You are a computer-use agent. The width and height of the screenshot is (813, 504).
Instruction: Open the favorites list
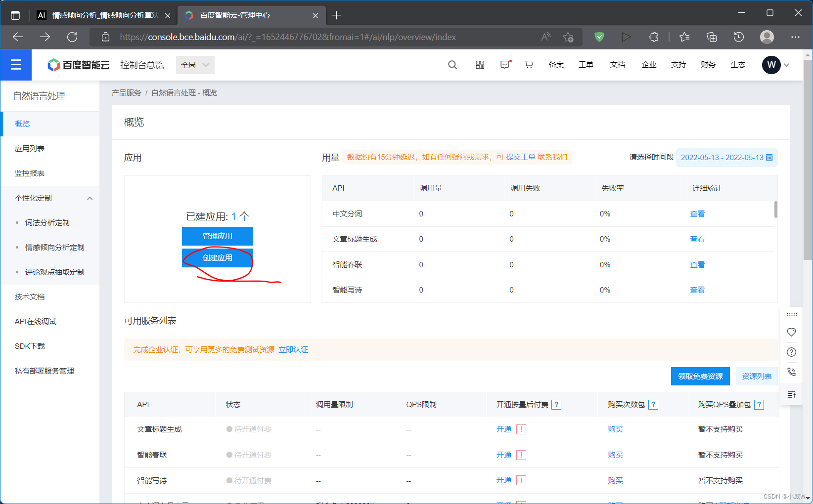click(684, 37)
